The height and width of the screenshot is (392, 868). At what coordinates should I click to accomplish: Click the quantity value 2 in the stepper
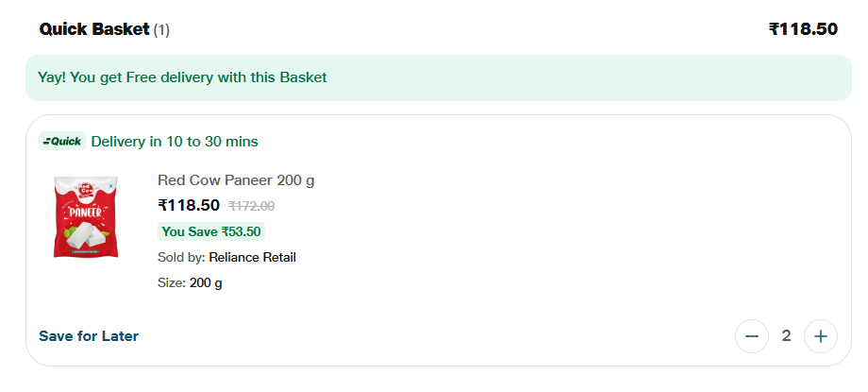tap(786, 335)
